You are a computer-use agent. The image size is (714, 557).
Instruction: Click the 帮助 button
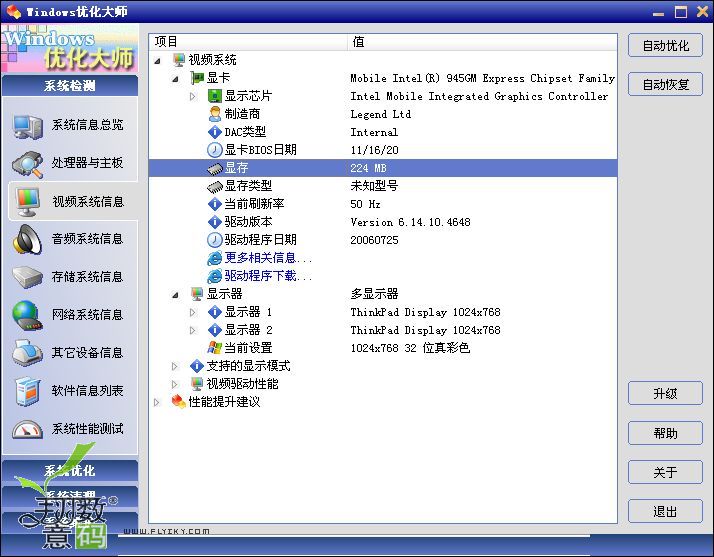(665, 433)
